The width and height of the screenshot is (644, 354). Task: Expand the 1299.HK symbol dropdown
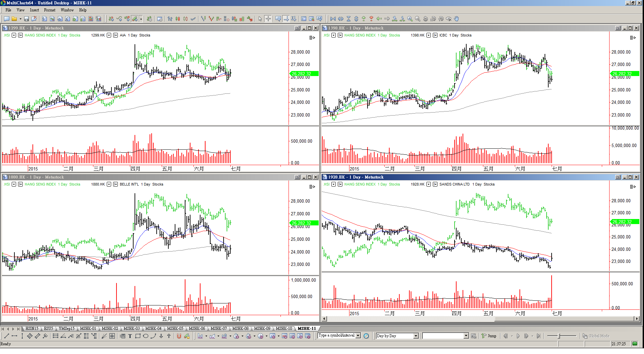109,35
